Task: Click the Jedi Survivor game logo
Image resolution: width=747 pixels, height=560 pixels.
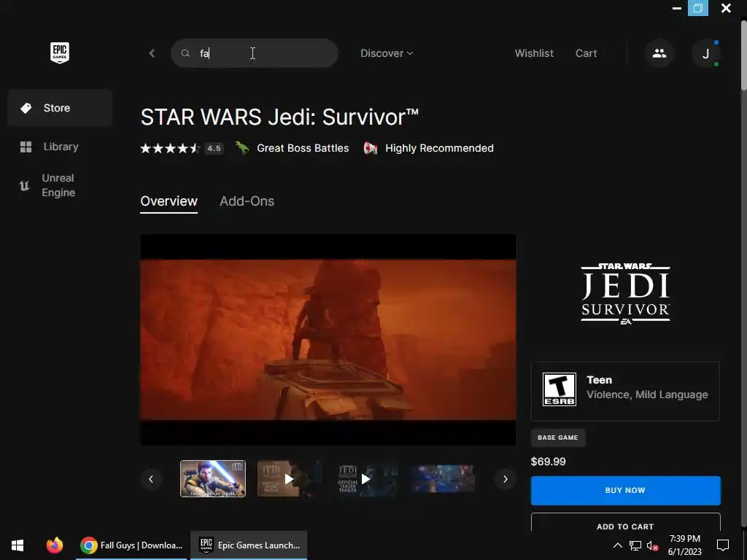Action: [625, 294]
